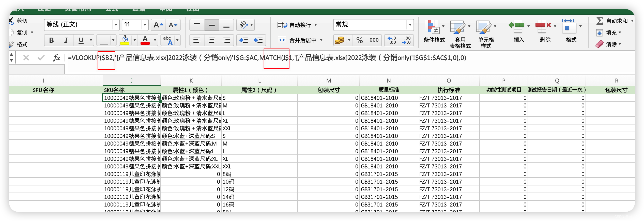Open borders dropdown arrow
The height and width of the screenshot is (221, 644).
point(113,40)
